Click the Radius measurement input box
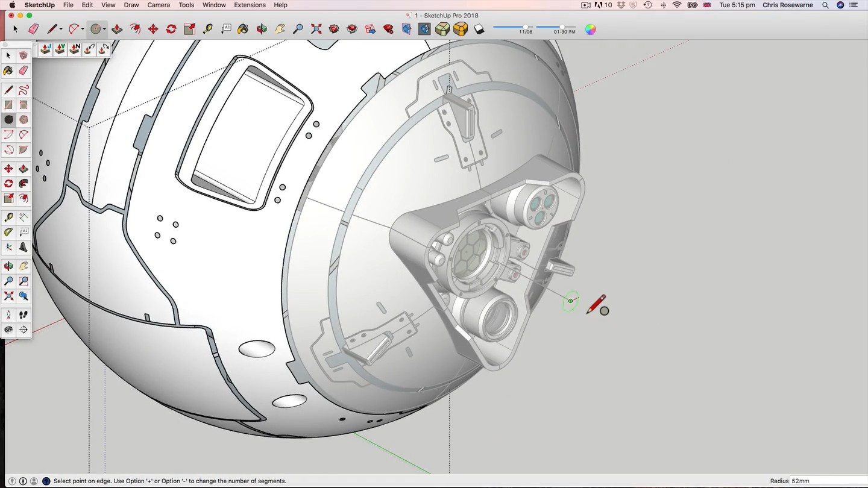 coord(826,481)
